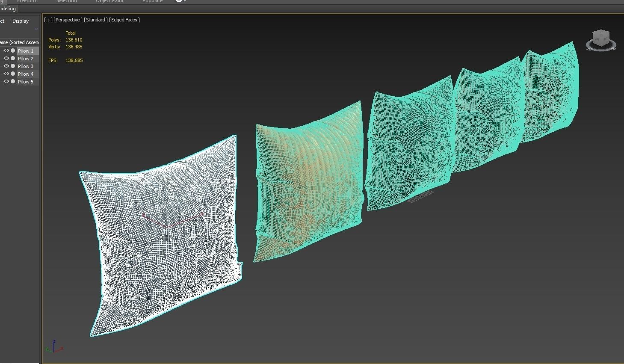
Task: Expand the scene explorer toolbar double-chevron
Action: click(x=36, y=29)
